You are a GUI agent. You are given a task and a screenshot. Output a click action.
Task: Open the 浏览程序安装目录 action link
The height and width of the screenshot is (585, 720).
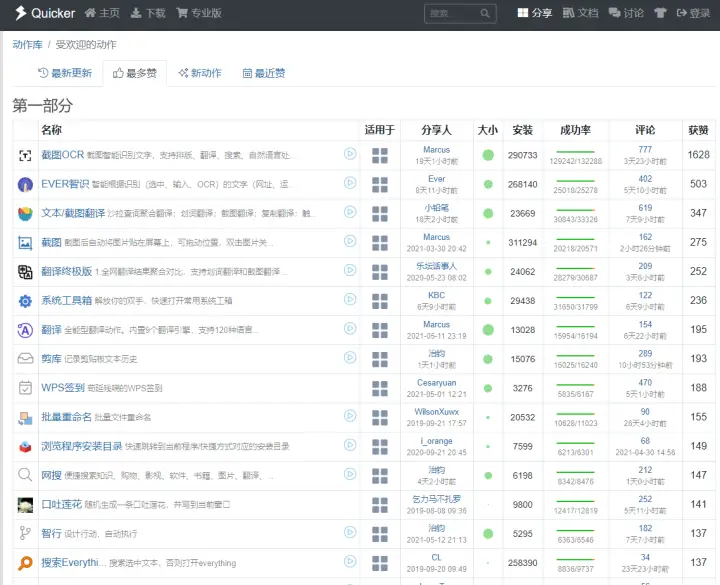[x=82, y=446]
